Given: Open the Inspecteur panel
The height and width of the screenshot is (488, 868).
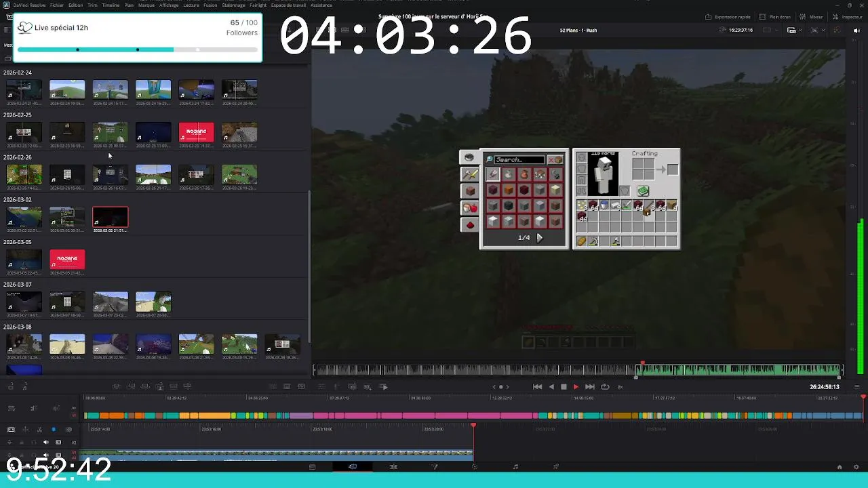Looking at the screenshot, I should coord(848,17).
